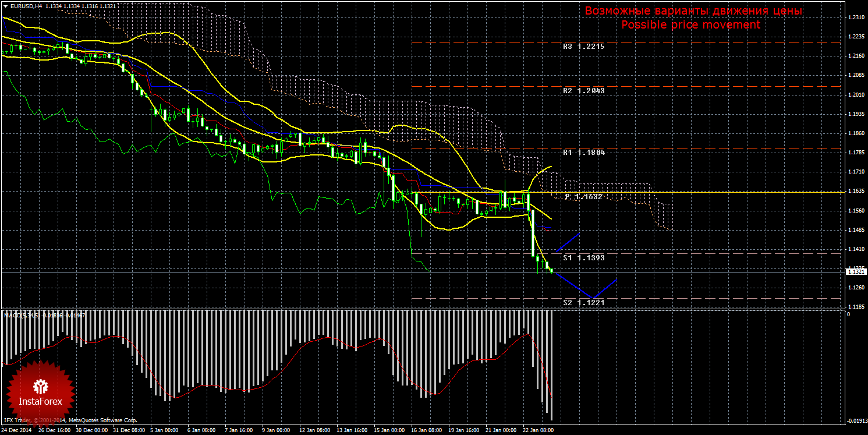868x435 pixels.
Task: Click the current price tag 1.1321
Action: point(855,271)
